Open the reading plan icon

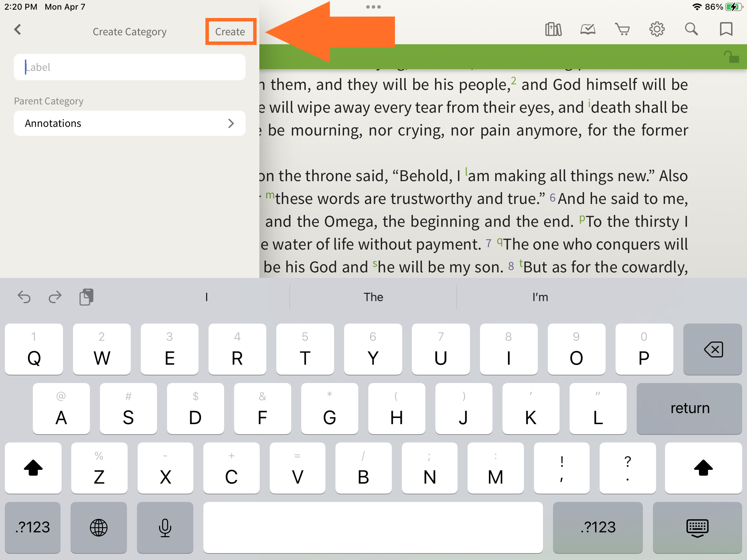click(588, 29)
